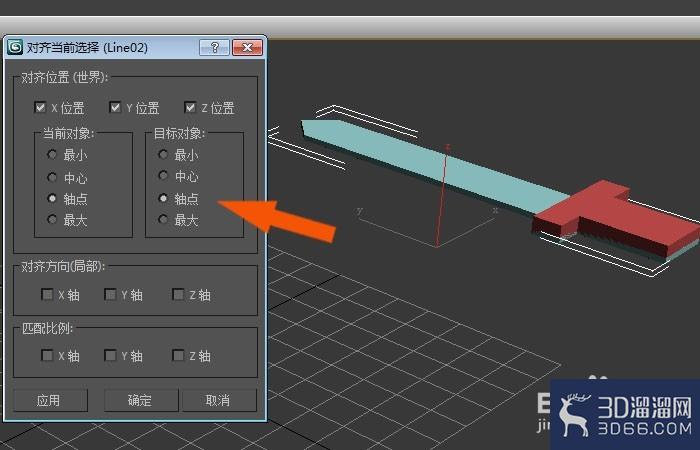
Task: Select 最大 under 目标对象
Action: [x=163, y=219]
